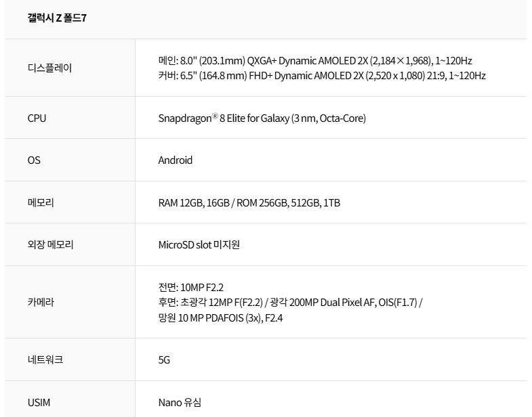Click the 5G network value

point(164,359)
